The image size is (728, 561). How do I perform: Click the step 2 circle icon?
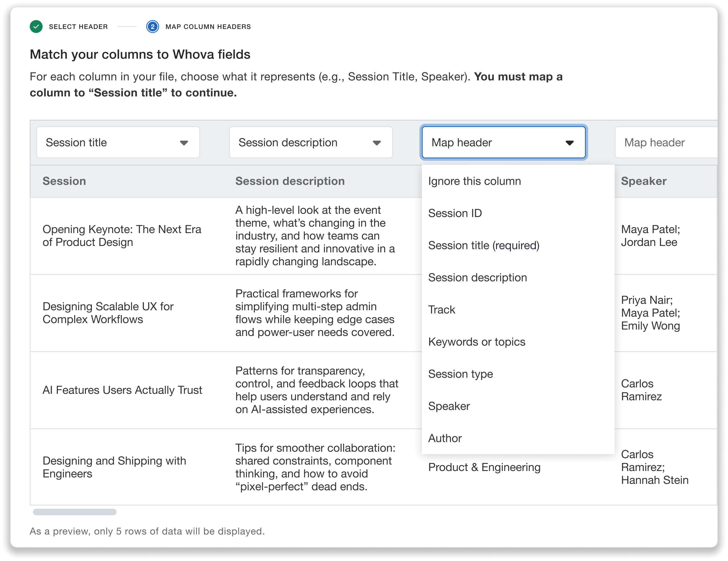[x=152, y=27]
